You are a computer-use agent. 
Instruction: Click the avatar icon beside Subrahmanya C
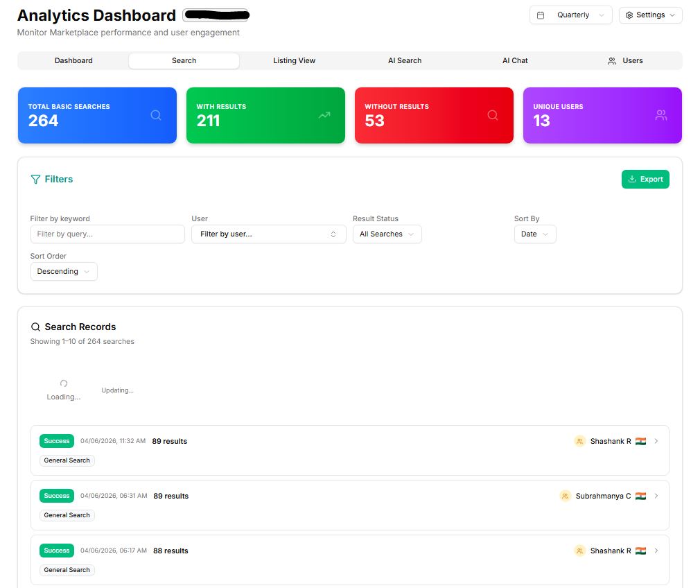point(566,496)
